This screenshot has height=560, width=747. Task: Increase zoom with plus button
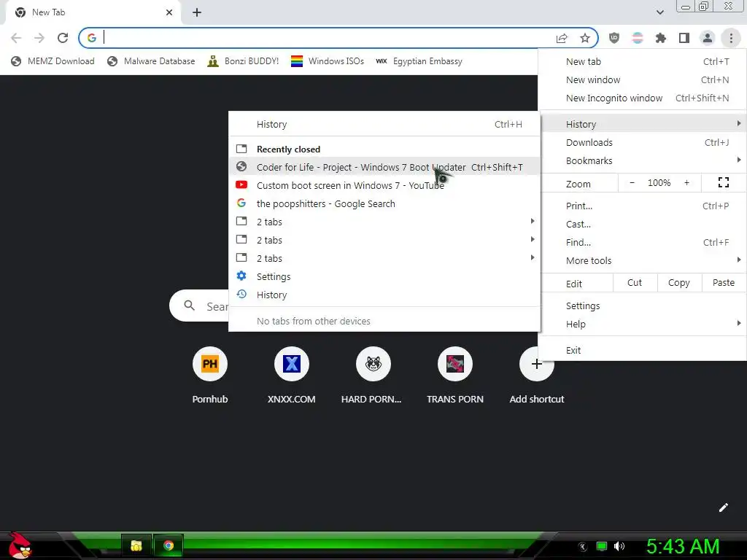(686, 183)
